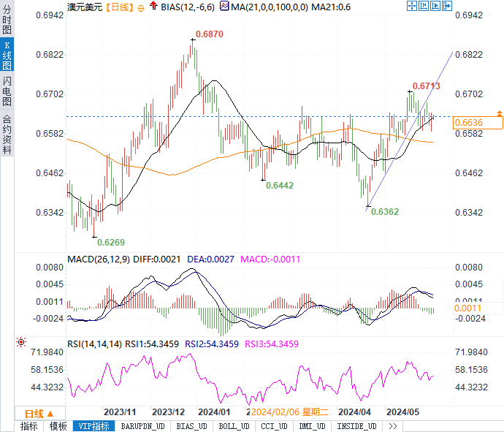This screenshot has width=504, height=432.
Task: Click the red up-arrow BIAS indicator icon
Action: (153, 5)
